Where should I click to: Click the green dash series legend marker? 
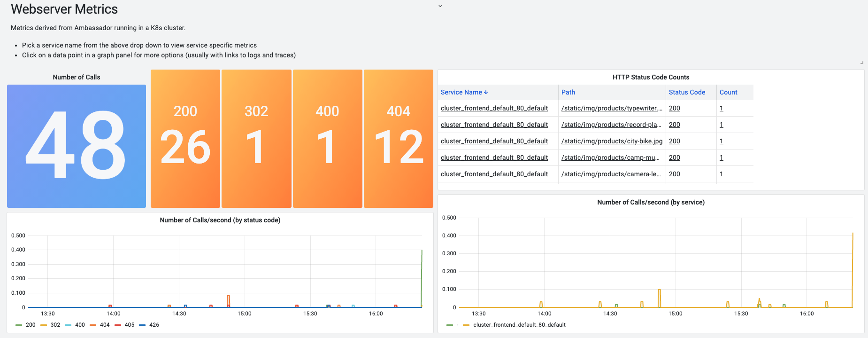450,325
